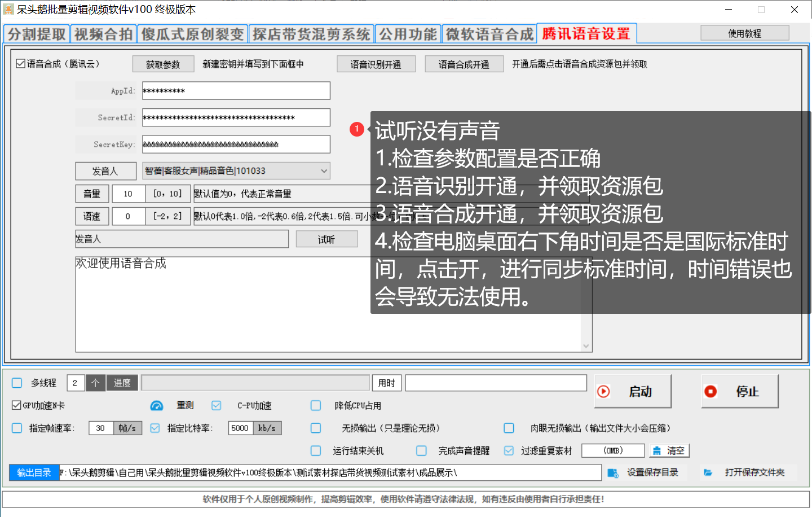The height and width of the screenshot is (517, 812).
Task: Click 打开保存文件夹 button
Action: point(748,472)
